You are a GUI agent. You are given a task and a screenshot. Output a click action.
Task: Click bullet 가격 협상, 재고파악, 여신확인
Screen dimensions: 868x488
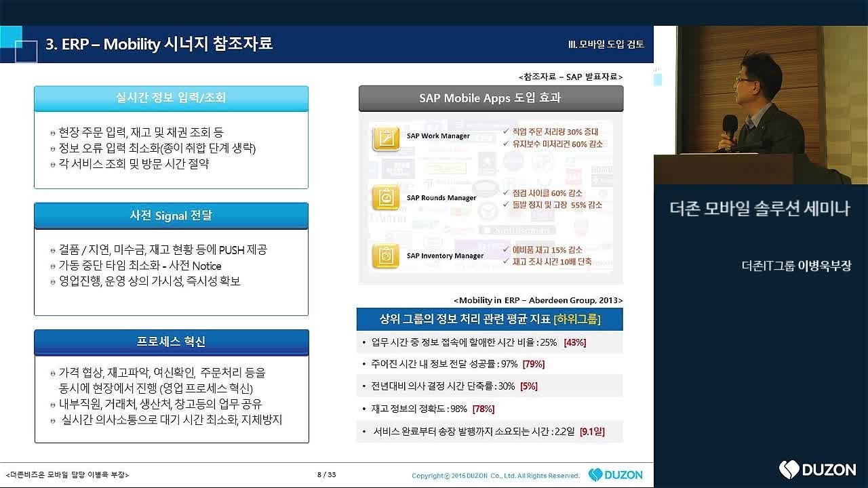(x=158, y=380)
